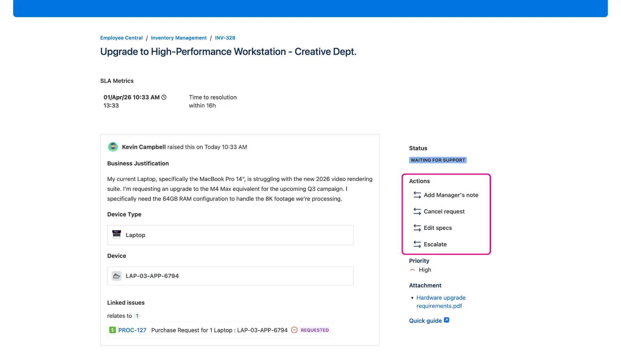Click the transition arrows icon beside Add Manager's note
This screenshot has height=364, width=621.
(x=417, y=195)
